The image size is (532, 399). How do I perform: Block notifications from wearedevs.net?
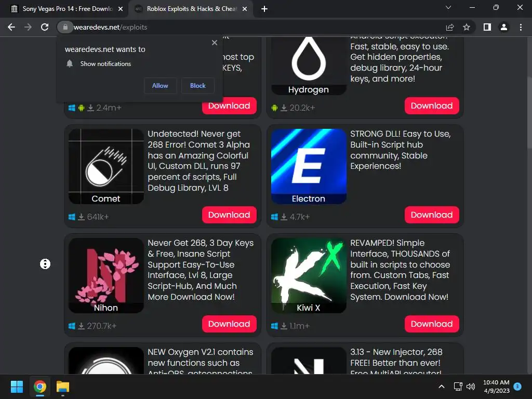click(x=198, y=86)
